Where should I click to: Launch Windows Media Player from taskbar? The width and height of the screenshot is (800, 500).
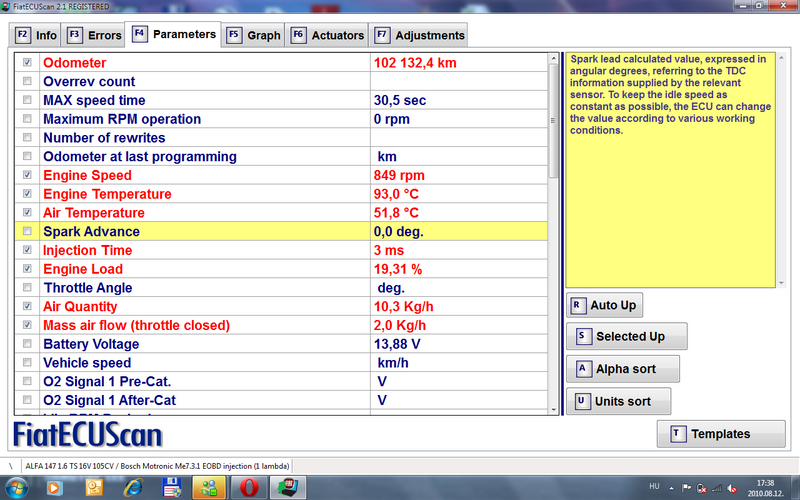pyautogui.click(x=54, y=488)
